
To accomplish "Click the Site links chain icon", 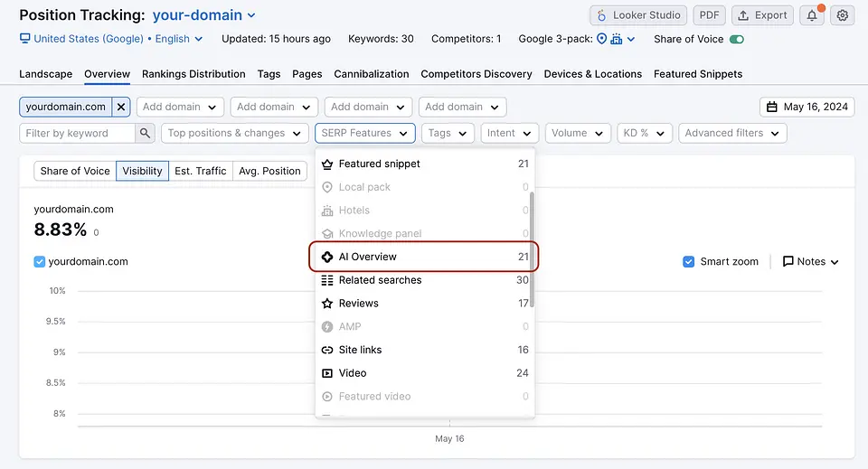I will coord(327,350).
